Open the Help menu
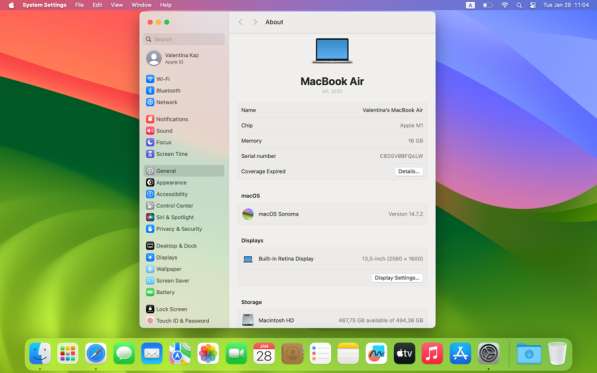The width and height of the screenshot is (597, 373). 165,5
